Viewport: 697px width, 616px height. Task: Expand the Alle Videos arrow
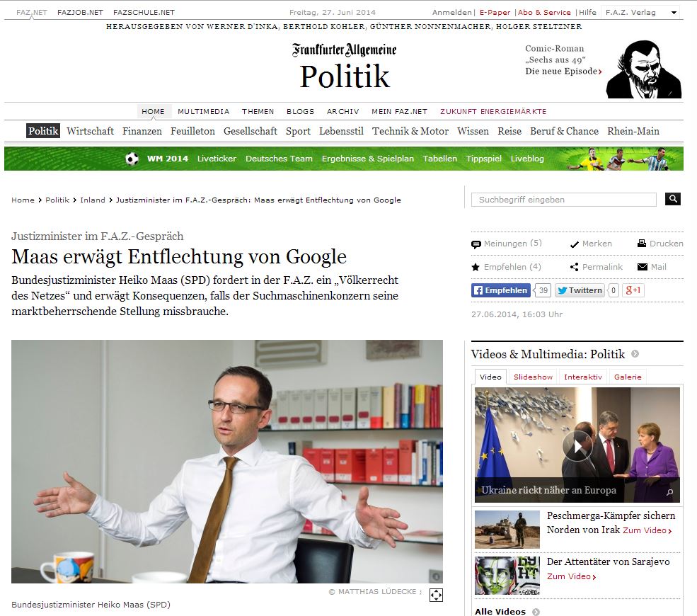coord(536,612)
